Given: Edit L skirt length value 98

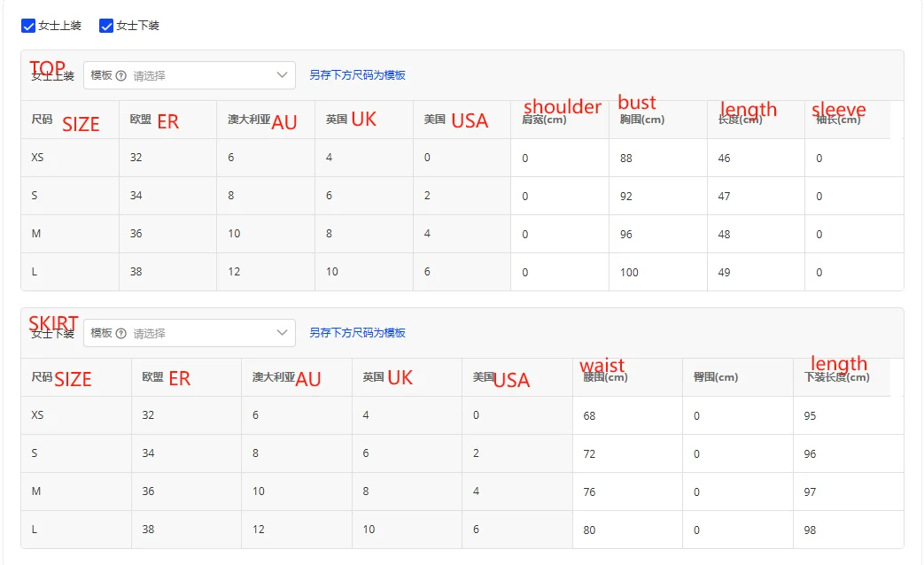Looking at the screenshot, I should 847,530.
